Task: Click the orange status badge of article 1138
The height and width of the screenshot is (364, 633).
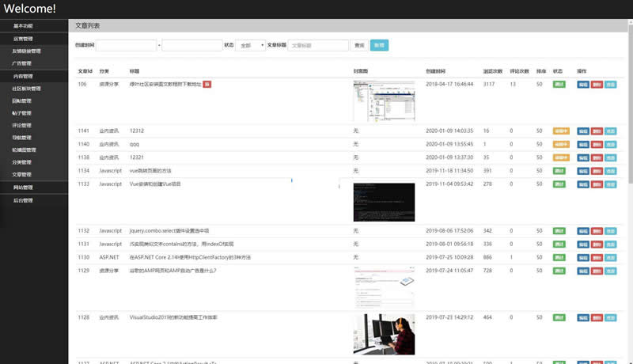Action: point(560,157)
